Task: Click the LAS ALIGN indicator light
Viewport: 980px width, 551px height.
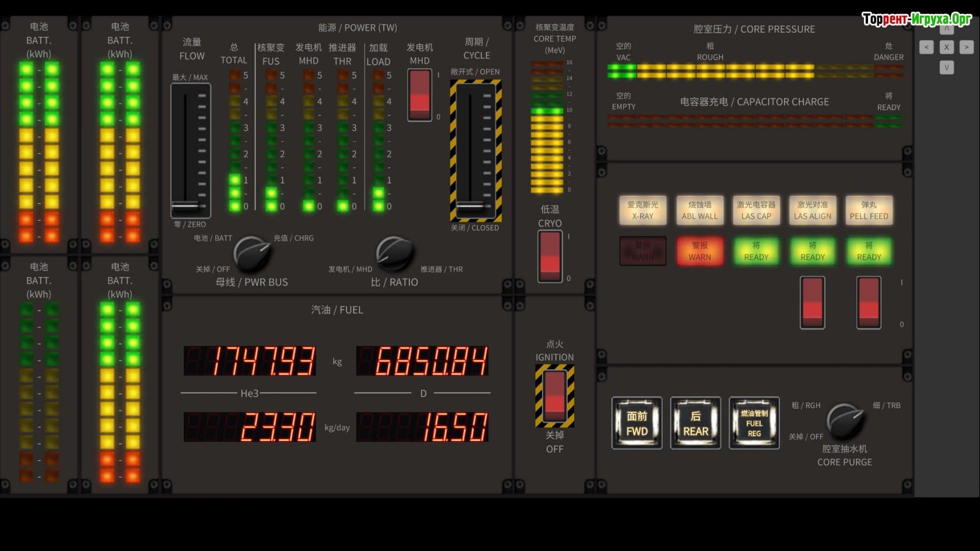Action: [812, 210]
